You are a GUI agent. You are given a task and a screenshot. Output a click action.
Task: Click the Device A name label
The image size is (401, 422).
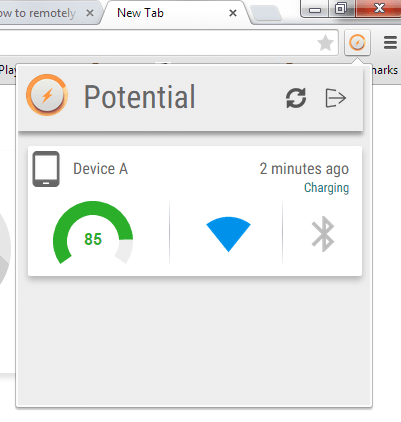pos(100,169)
